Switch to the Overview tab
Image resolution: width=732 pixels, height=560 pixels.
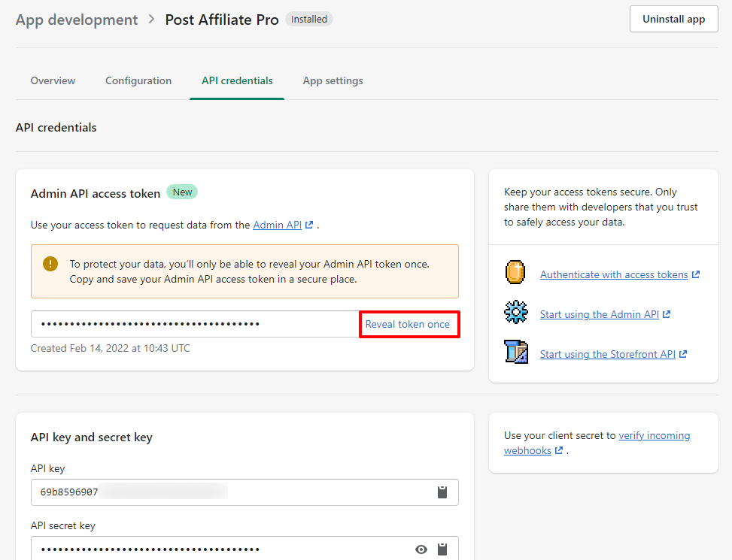pos(53,80)
